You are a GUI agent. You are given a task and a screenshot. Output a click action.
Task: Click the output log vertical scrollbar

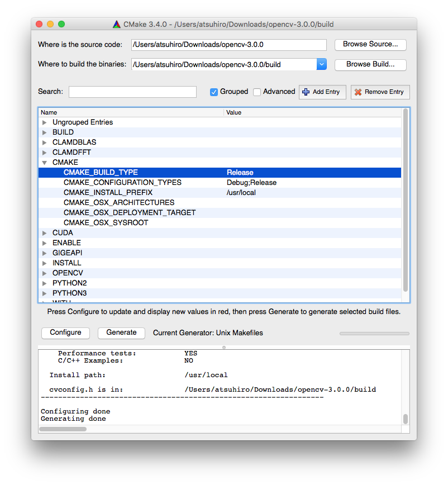pos(406,419)
